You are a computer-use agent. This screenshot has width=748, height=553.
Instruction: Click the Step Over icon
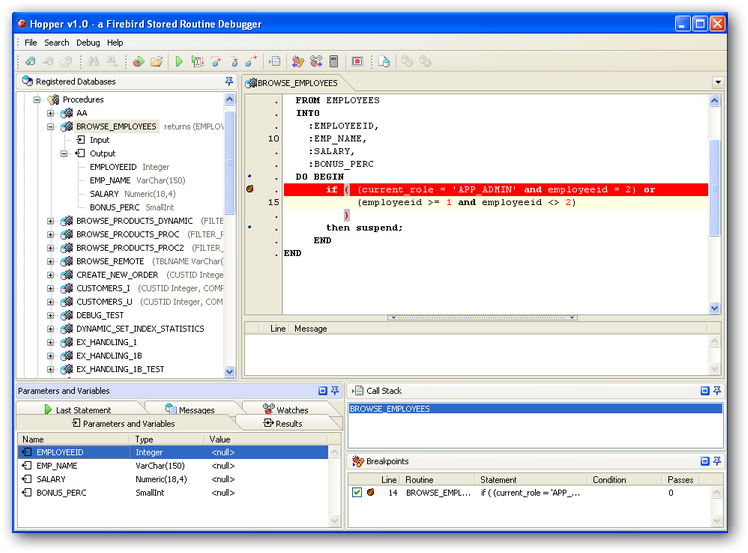tap(216, 61)
